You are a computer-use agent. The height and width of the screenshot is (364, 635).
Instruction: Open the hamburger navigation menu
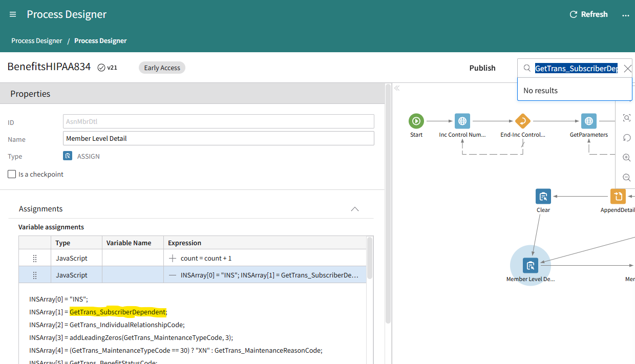click(13, 14)
